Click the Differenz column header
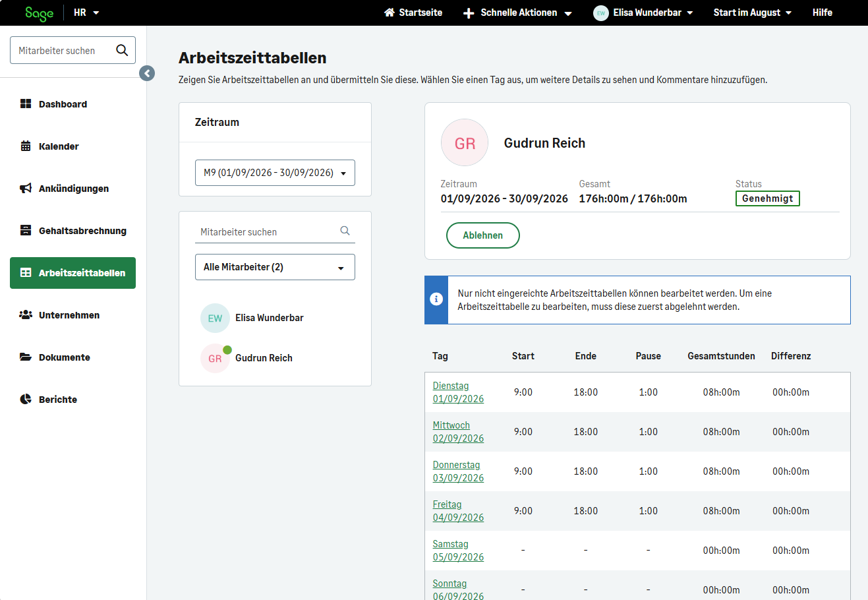This screenshot has width=868, height=600. (791, 356)
